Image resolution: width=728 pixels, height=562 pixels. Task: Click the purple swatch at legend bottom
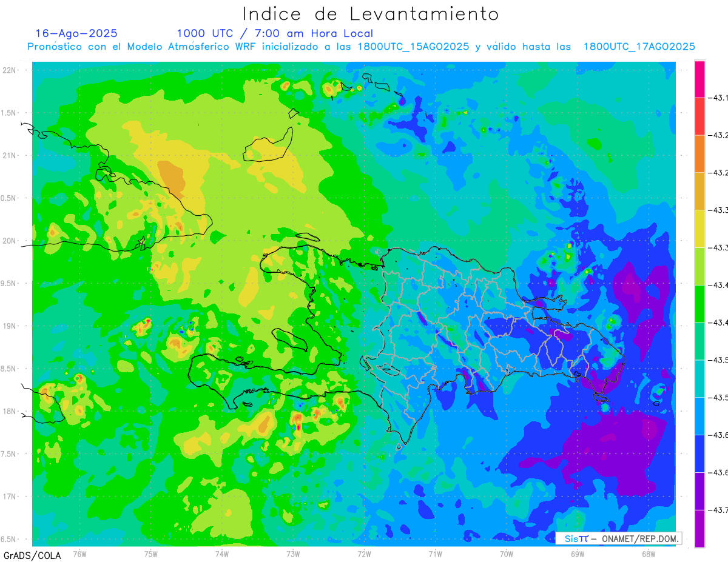point(699,528)
